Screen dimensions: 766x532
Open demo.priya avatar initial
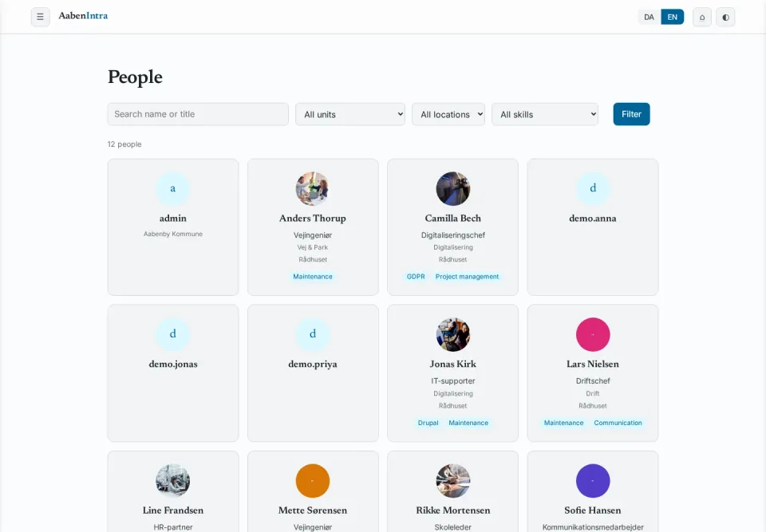[313, 334]
